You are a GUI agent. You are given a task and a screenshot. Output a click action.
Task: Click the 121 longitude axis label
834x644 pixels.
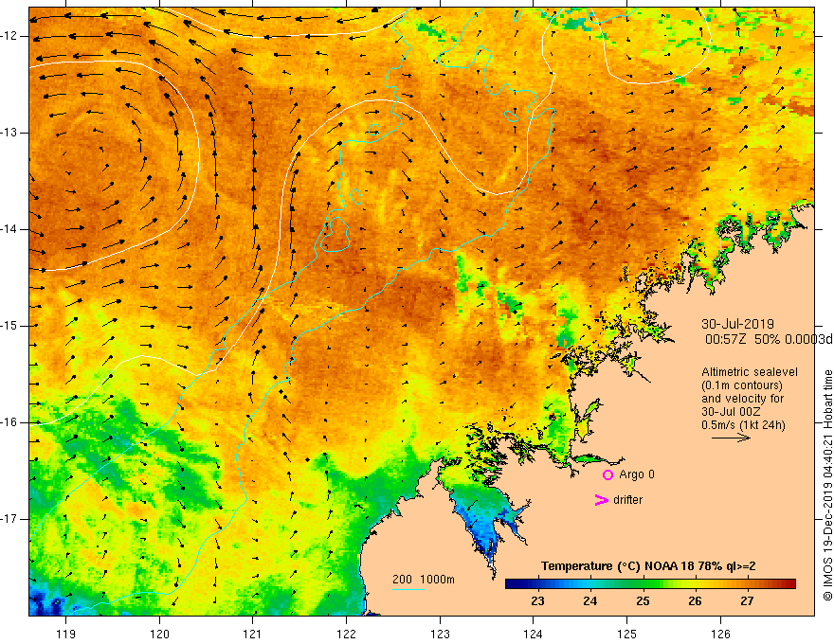coord(253,634)
